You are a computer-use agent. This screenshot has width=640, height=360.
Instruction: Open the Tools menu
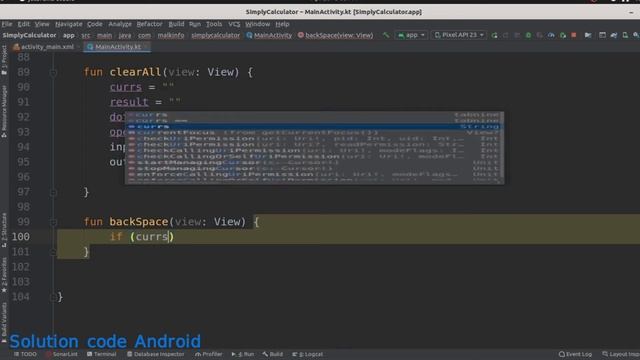click(x=214, y=24)
